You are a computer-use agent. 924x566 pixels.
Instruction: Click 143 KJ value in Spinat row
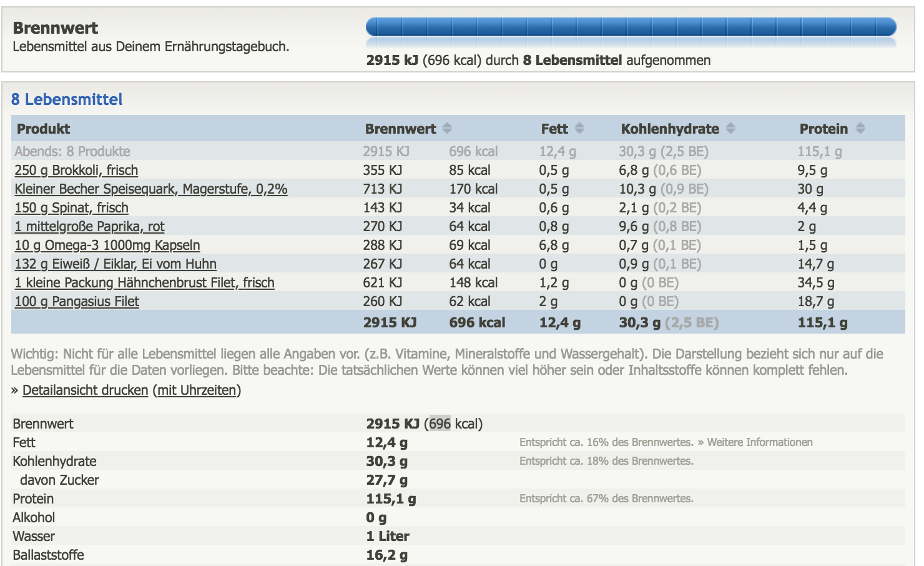382,207
